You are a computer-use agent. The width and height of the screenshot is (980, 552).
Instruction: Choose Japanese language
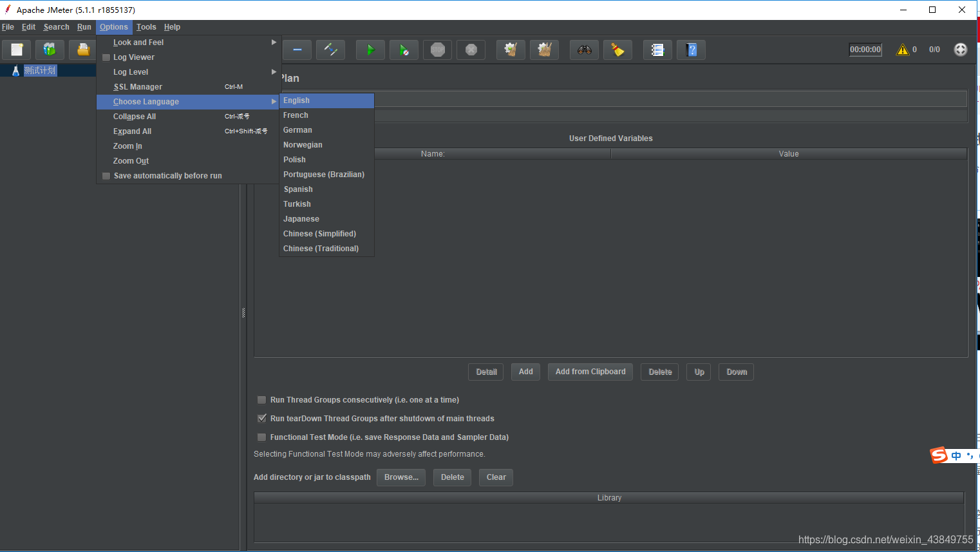[326, 219]
